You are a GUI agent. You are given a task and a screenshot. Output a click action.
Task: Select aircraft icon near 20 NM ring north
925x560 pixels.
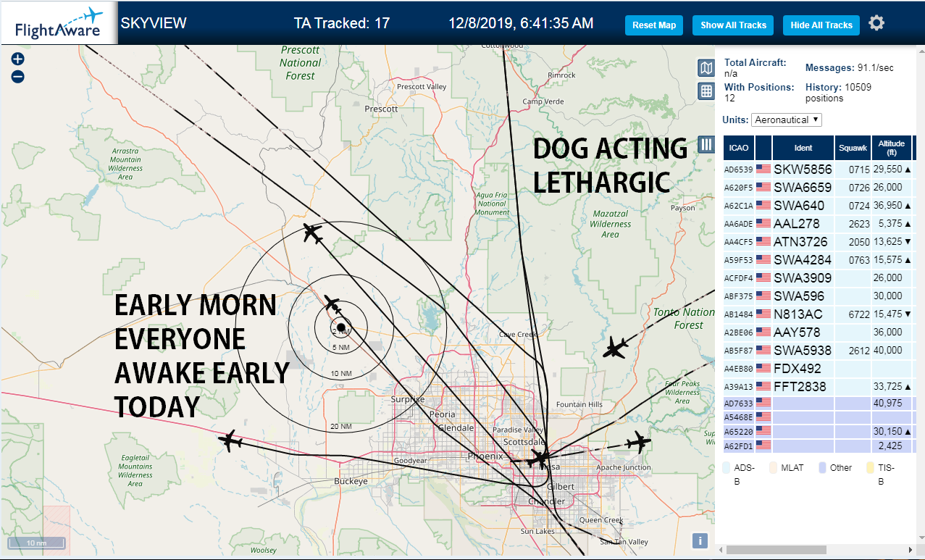[312, 233]
